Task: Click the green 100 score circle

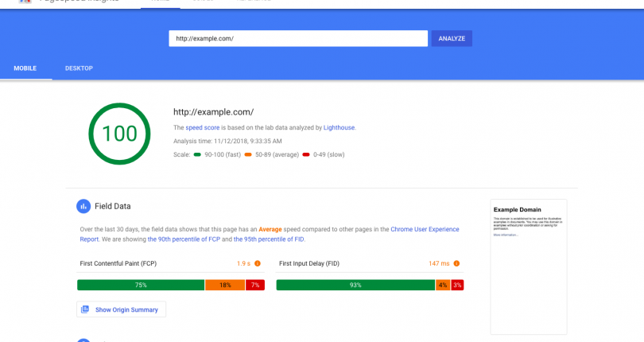Action: tap(119, 134)
